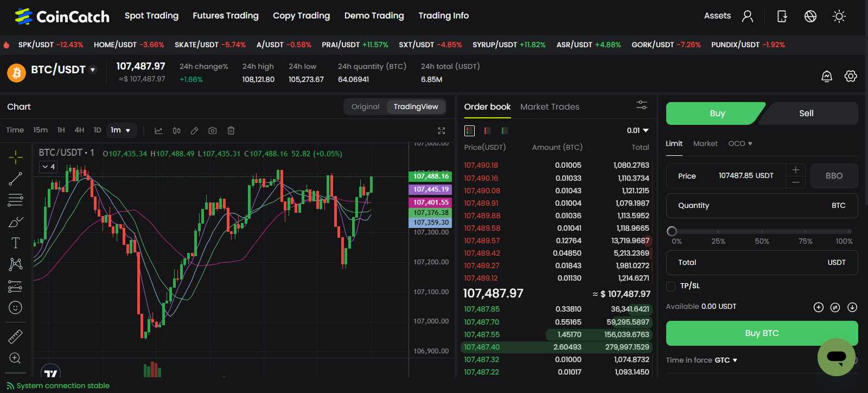This screenshot has width=868, height=393.
Task: Open the price alert bell icon
Action: click(827, 76)
